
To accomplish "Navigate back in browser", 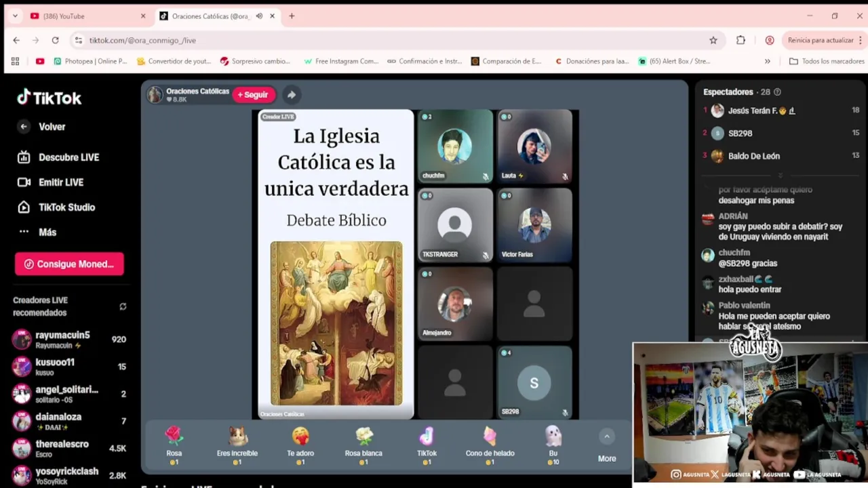I will point(16,41).
